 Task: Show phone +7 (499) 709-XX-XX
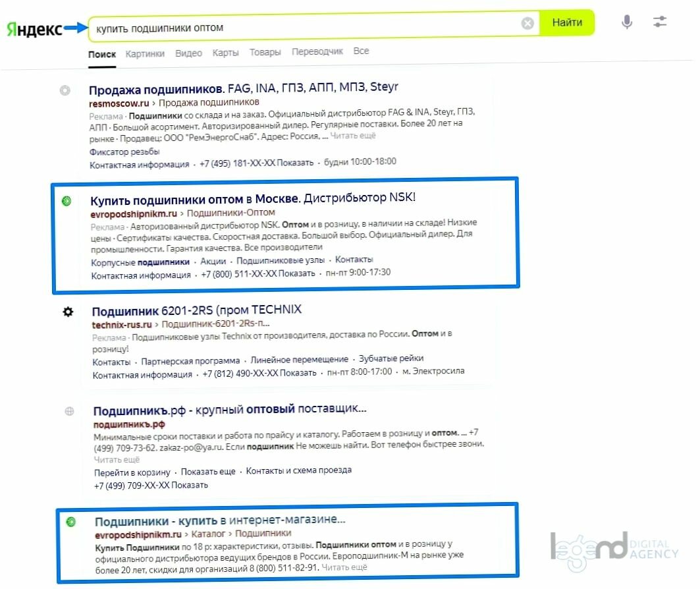click(151, 486)
